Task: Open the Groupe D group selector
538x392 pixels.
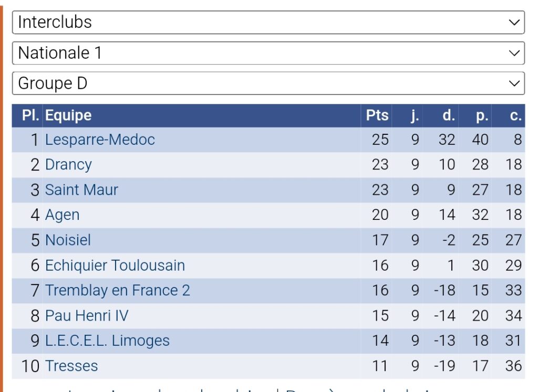Action: pos(268,83)
